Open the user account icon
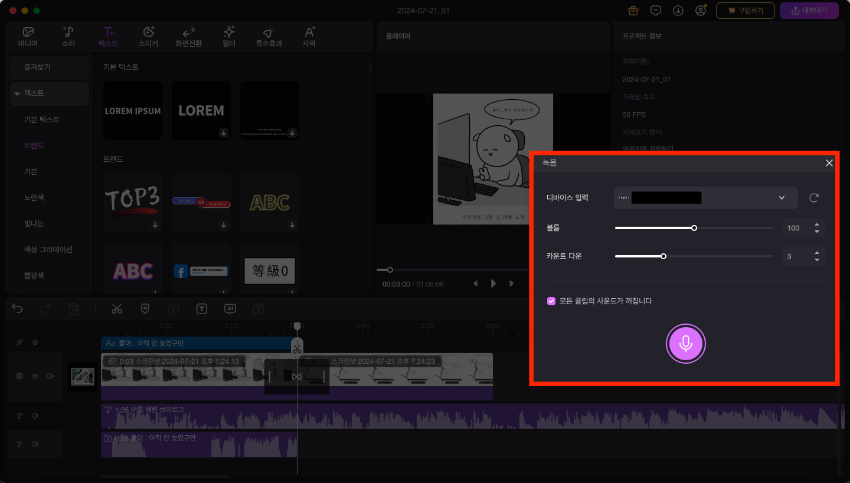 pos(701,11)
